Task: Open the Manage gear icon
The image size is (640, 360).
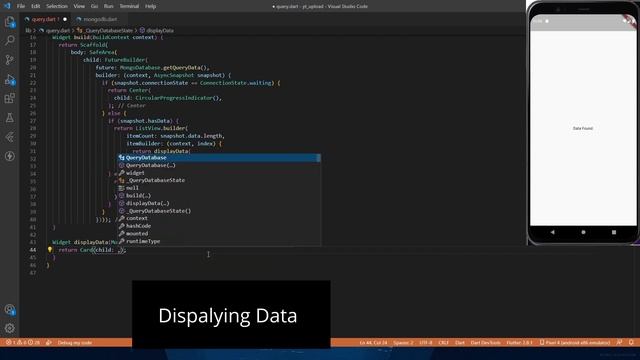Action: point(9,328)
